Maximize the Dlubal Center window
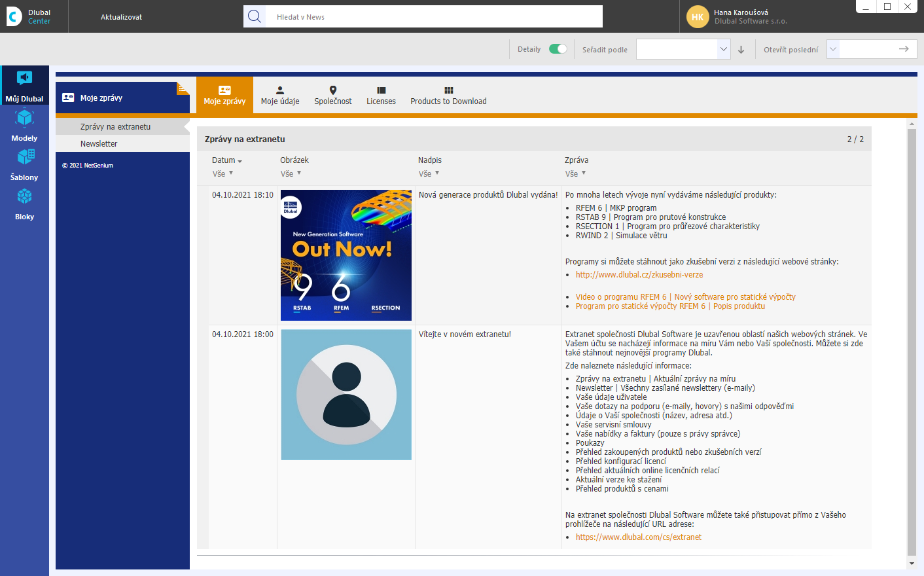Image resolution: width=924 pixels, height=576 pixels. tap(887, 7)
